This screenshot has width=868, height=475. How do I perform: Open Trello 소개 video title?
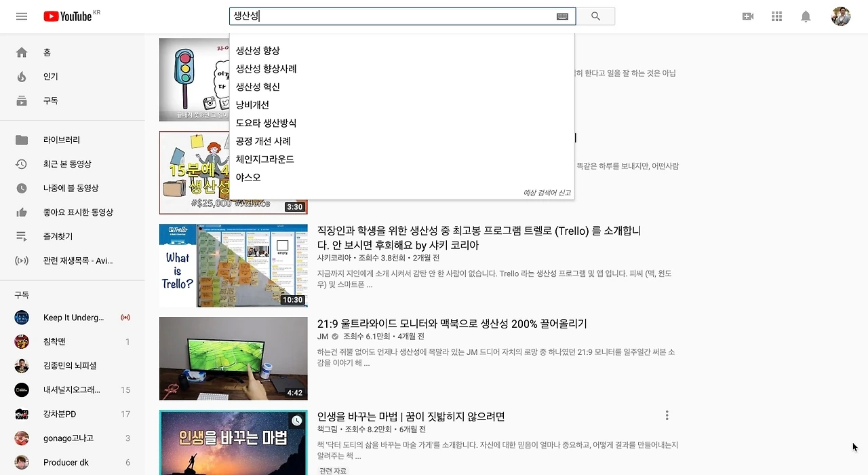pos(479,237)
